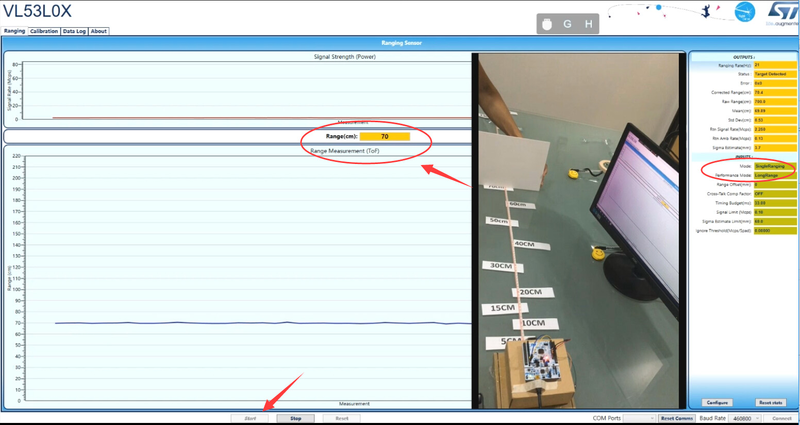800x425 pixels.
Task: Click the Reset stats button
Action: [771, 403]
